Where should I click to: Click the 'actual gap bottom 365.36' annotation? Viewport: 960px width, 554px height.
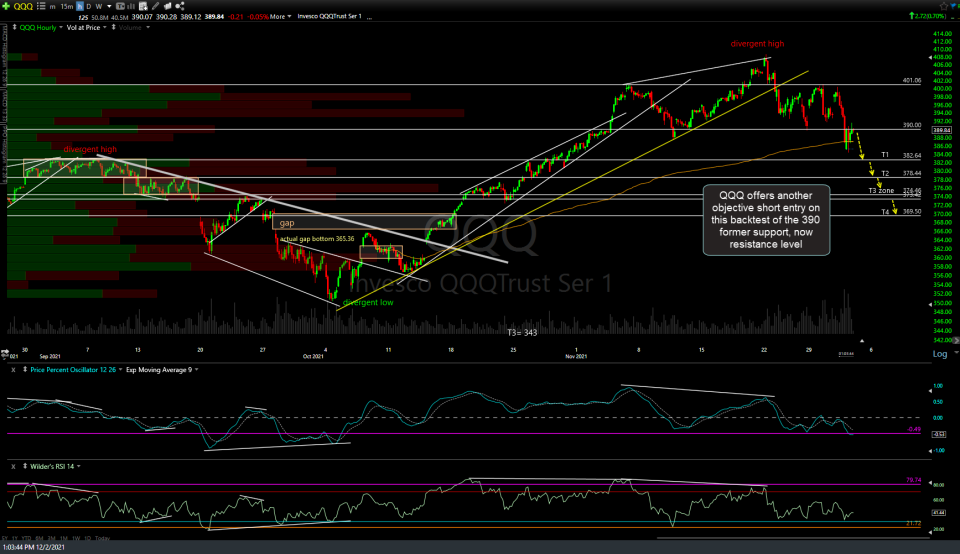(317, 239)
